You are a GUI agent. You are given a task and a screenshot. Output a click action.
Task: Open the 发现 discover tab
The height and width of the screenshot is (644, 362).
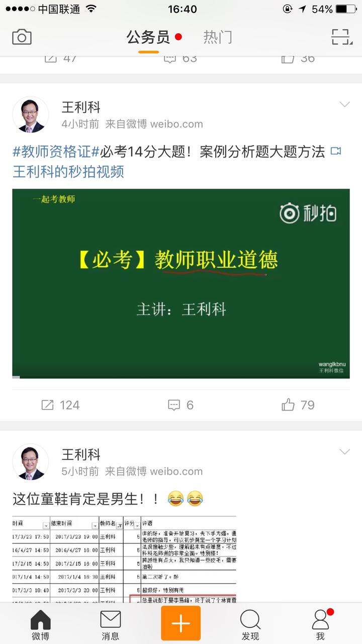250,624
